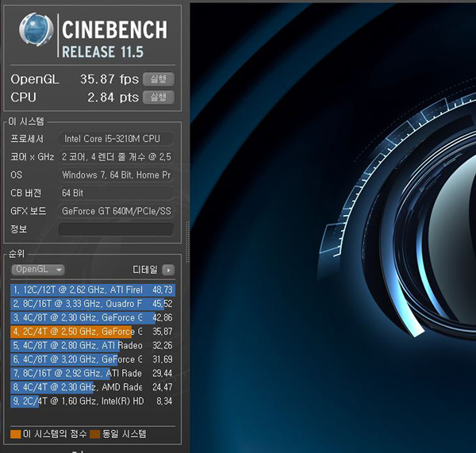The image size is (476, 453).
Task: Select ranking row 9 2C/4T Intel HD
Action: pos(93,401)
